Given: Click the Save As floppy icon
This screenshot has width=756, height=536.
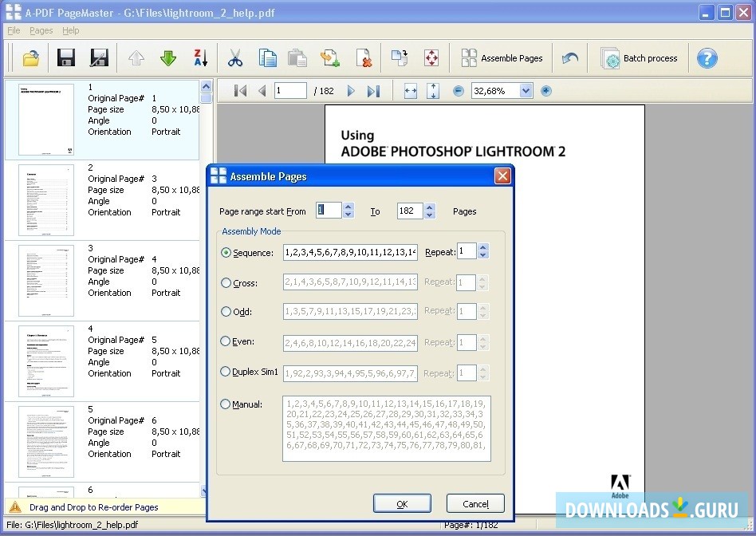Looking at the screenshot, I should tap(100, 58).
